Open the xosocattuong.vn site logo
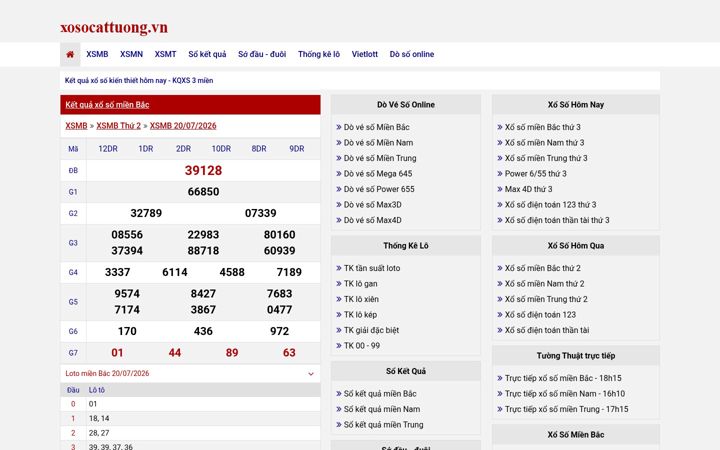Image resolution: width=720 pixels, height=450 pixels. [114, 28]
